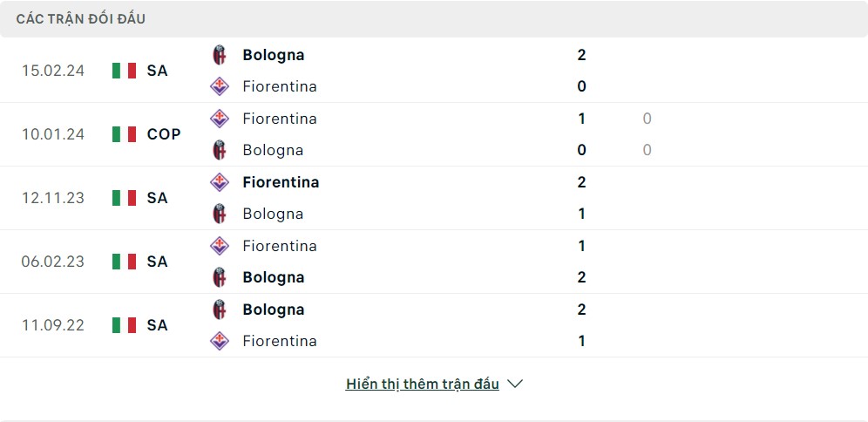This screenshot has width=868, height=422.
Task: Click 'CÁC TRẬN ĐỐI ĐẦU' section header
Action: [81, 18]
